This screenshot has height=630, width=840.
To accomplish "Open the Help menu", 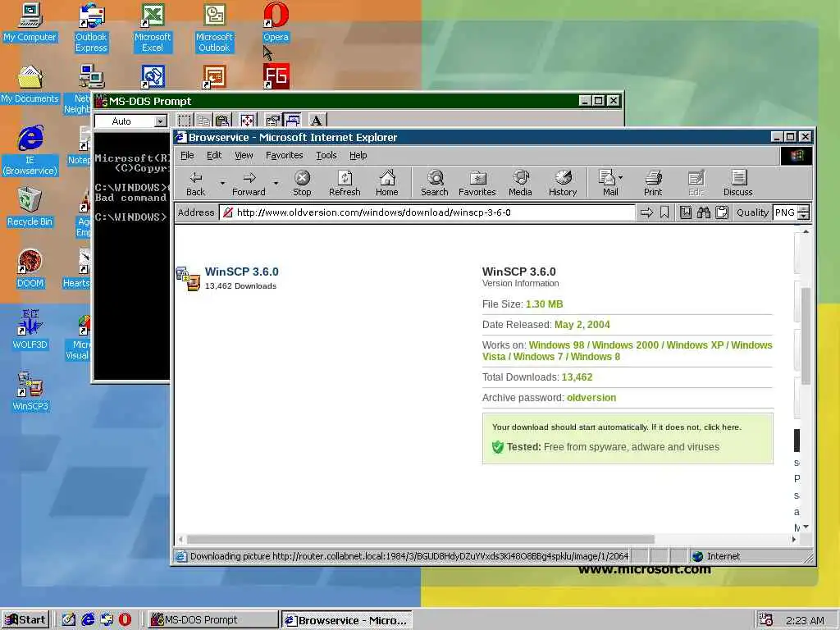I will tap(358, 155).
